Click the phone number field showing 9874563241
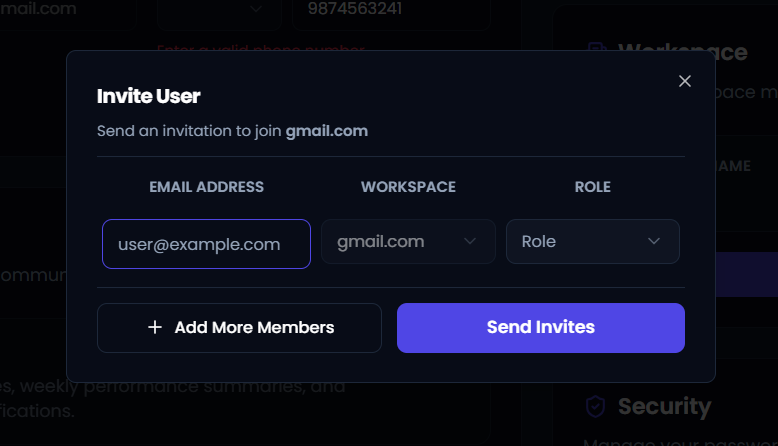The width and height of the screenshot is (778, 446). pos(391,12)
